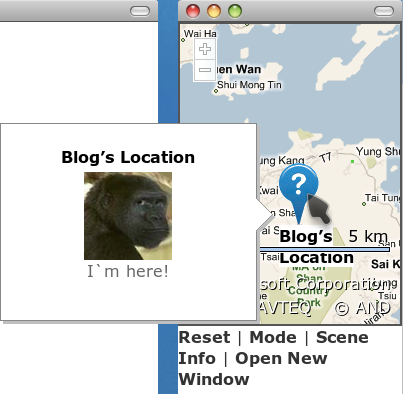Image resolution: width=403 pixels, height=394 pixels.
Task: Click the Blog's Location popup title
Action: (x=128, y=157)
